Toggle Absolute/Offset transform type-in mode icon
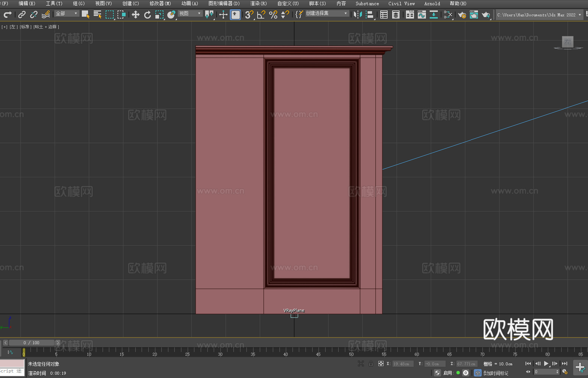This screenshot has width=588, height=378. 381,364
